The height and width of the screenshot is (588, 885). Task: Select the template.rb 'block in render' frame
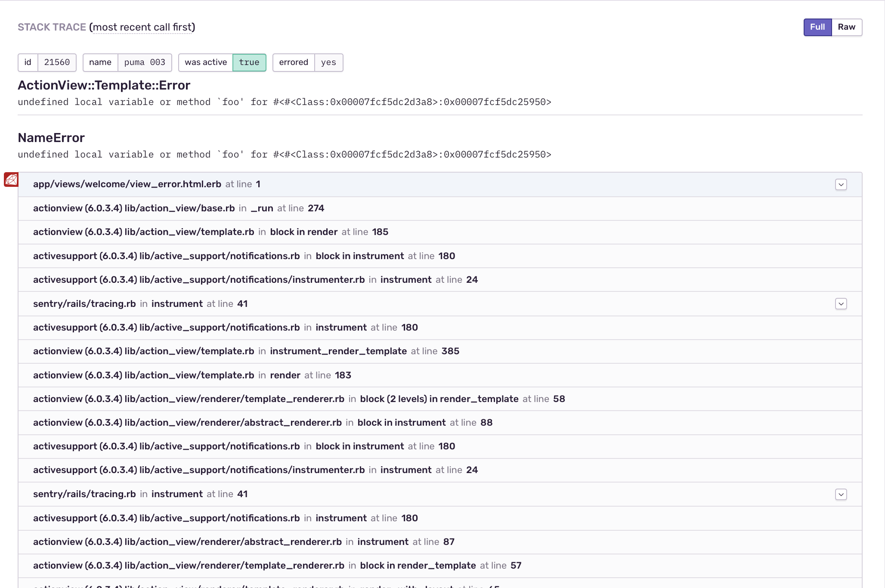pyautogui.click(x=210, y=232)
